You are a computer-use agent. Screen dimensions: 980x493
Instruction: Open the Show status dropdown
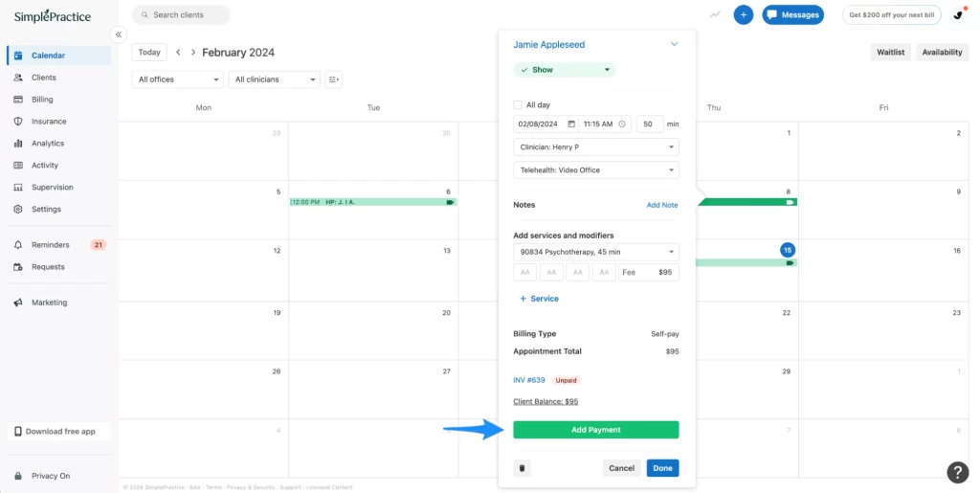[565, 70]
